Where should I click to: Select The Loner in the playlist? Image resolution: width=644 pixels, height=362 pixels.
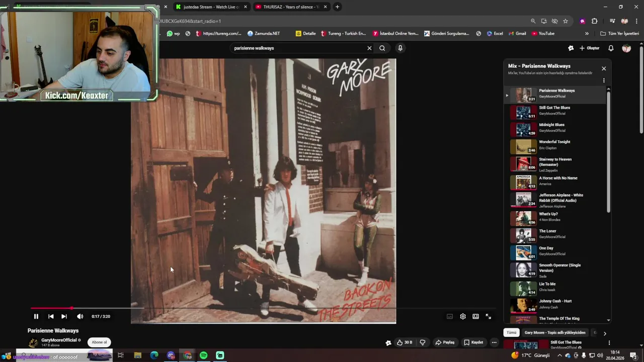[x=556, y=235]
